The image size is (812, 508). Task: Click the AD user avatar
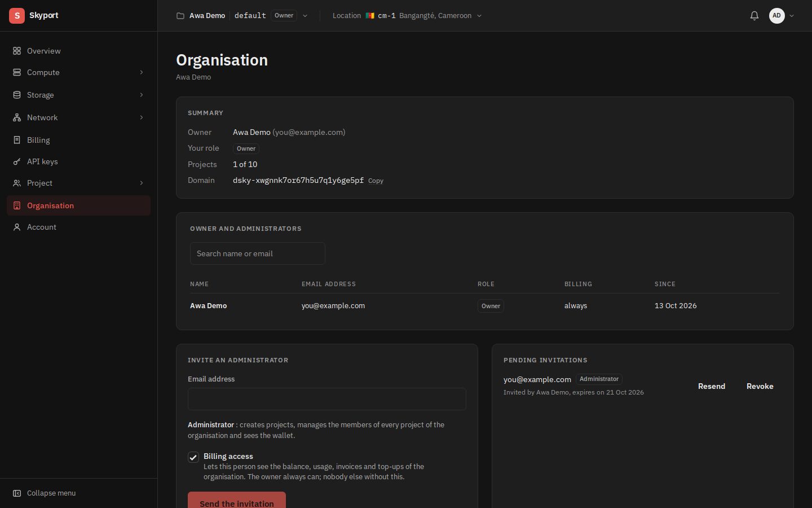tap(777, 16)
